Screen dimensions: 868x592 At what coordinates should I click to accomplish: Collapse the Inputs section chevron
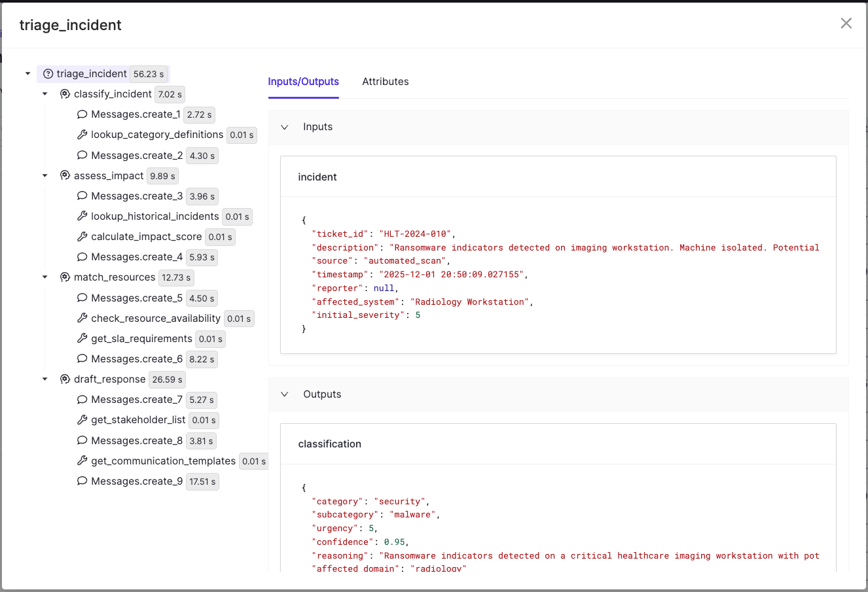click(285, 127)
